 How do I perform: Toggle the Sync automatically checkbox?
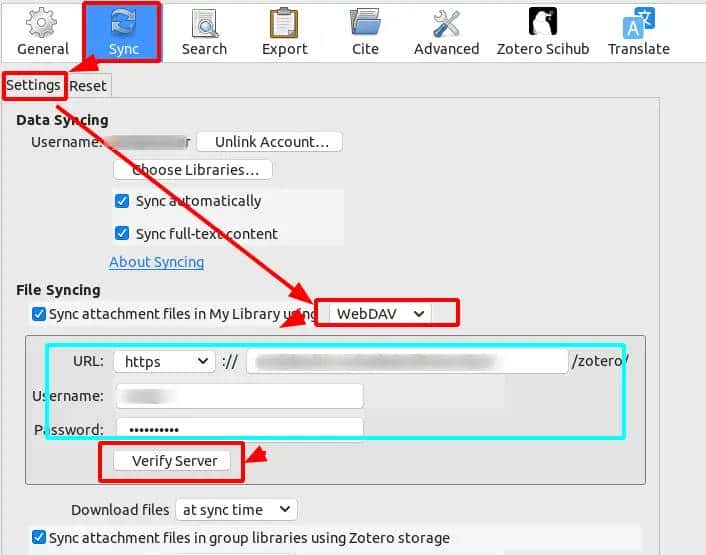pos(123,201)
